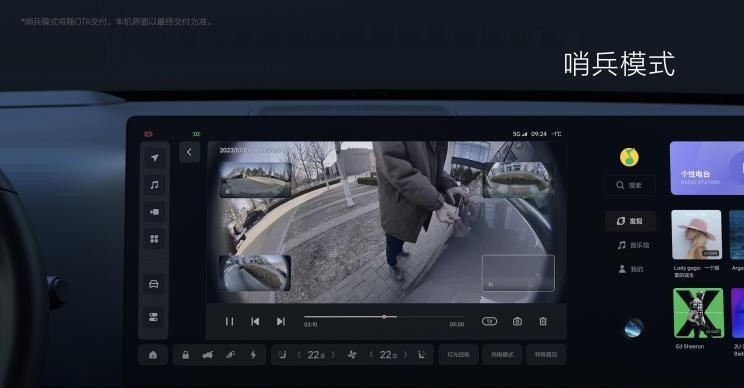Tap the fan speed icon
Screen dimensions: 744x388
[352, 355]
